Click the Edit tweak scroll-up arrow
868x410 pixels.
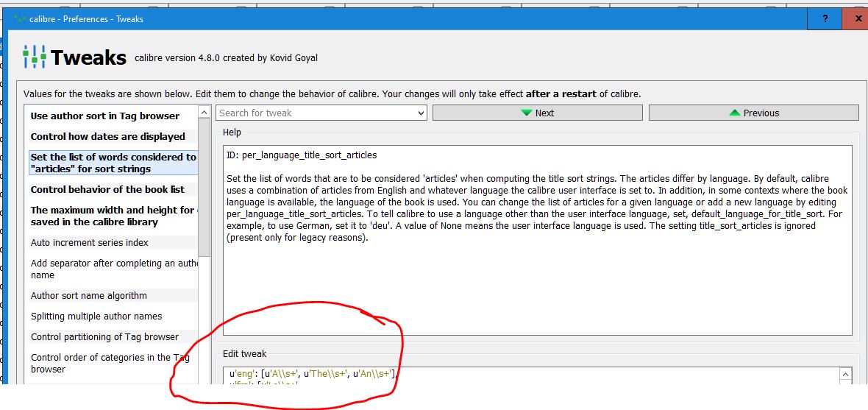click(845, 375)
